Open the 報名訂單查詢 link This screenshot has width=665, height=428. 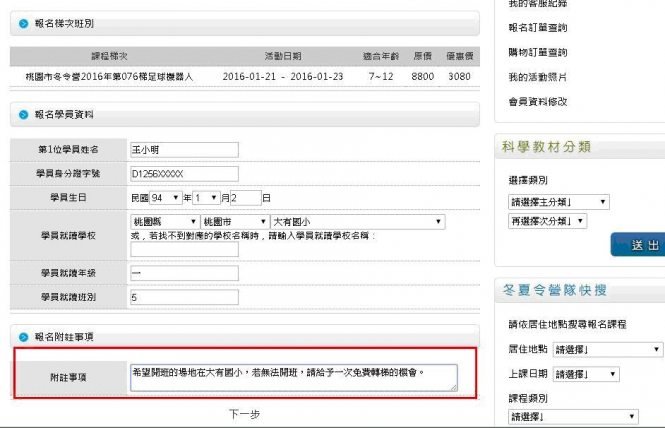(537, 29)
